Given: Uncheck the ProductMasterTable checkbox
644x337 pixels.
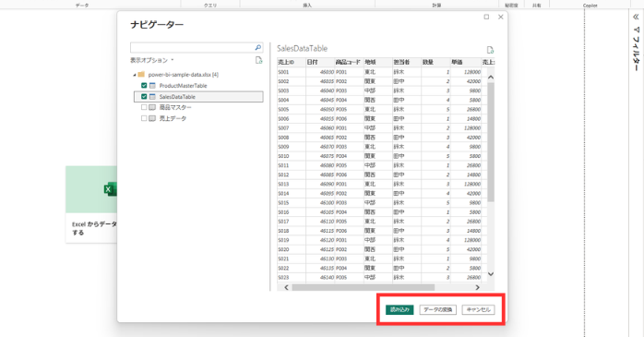Looking at the screenshot, I should click(144, 86).
